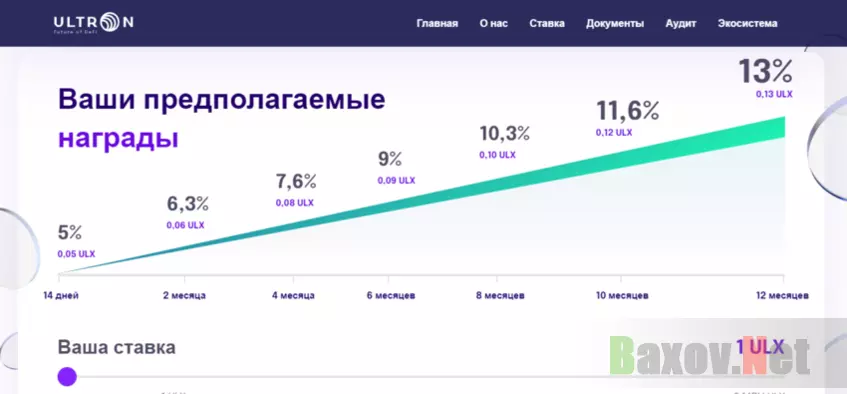
Task: Click the 13% reward value
Action: 765,71
